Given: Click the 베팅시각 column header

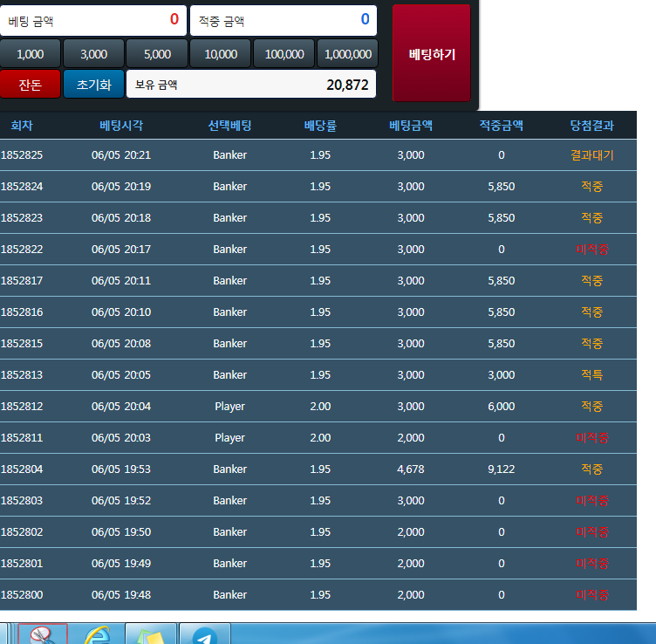Looking at the screenshot, I should click(121, 125).
